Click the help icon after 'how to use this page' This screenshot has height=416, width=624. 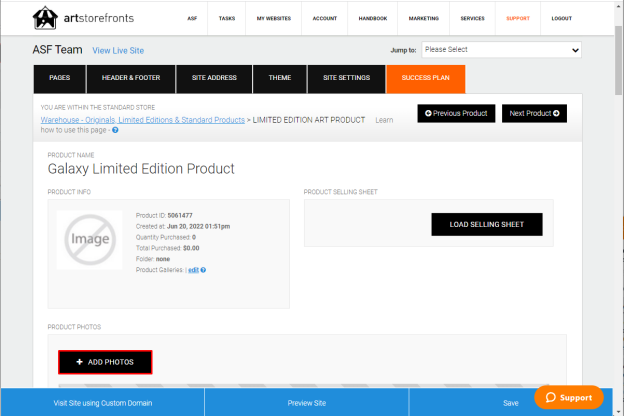tap(115, 130)
